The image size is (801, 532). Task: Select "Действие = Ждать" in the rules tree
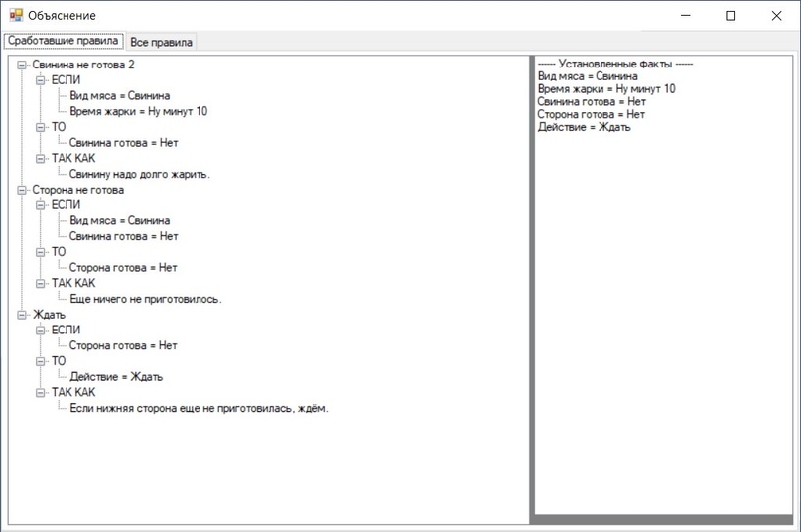click(116, 377)
